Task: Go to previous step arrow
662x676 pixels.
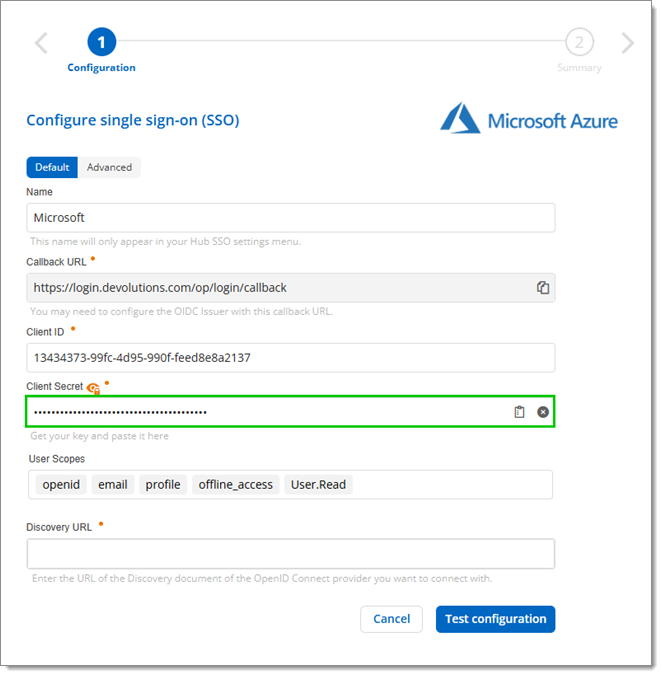Action: [41, 43]
